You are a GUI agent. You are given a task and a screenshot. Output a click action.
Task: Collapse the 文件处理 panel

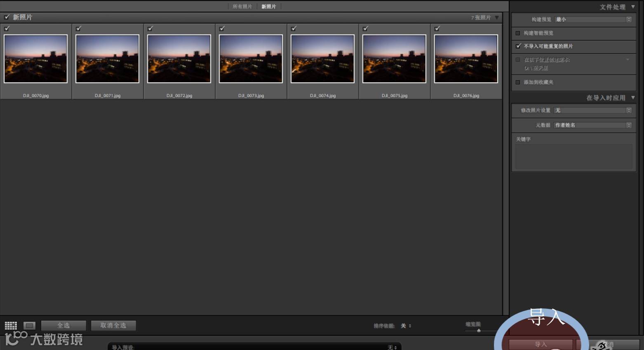tap(633, 7)
